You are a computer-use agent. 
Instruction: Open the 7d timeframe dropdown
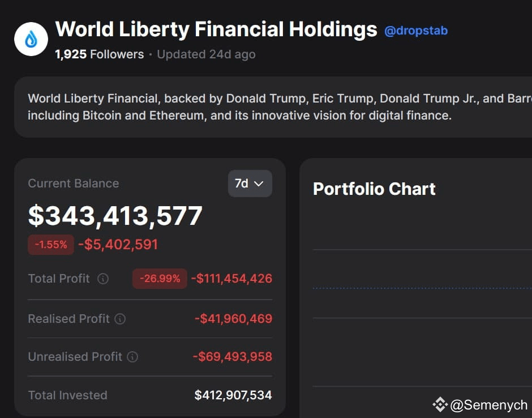pyautogui.click(x=250, y=184)
